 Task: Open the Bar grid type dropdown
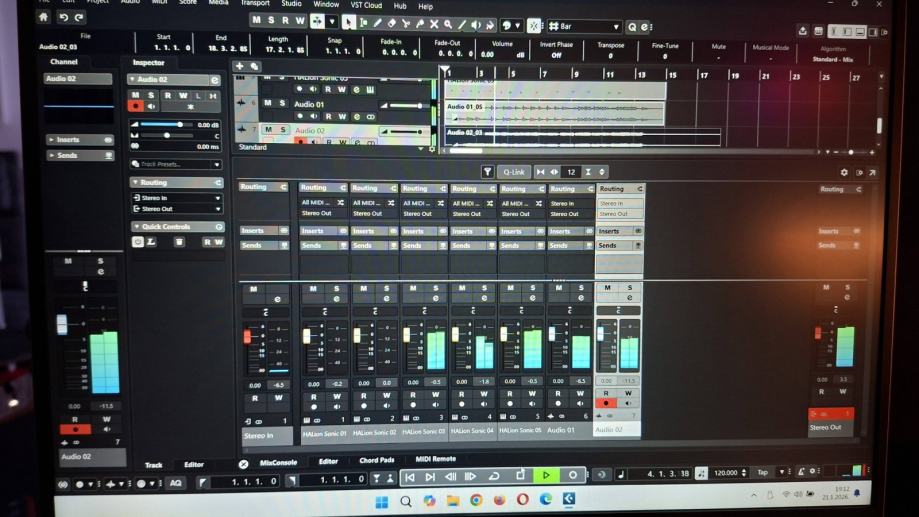(x=584, y=26)
